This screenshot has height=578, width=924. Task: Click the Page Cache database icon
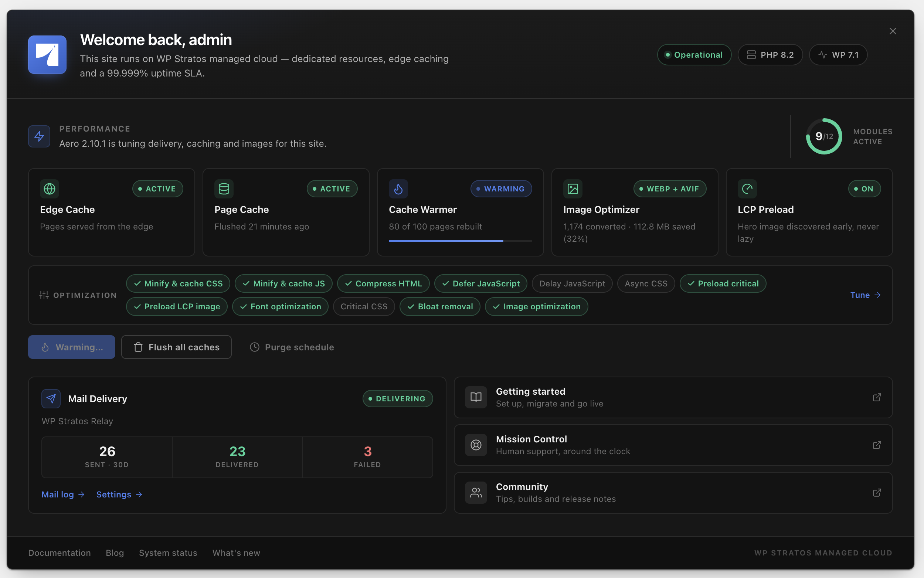pos(224,189)
